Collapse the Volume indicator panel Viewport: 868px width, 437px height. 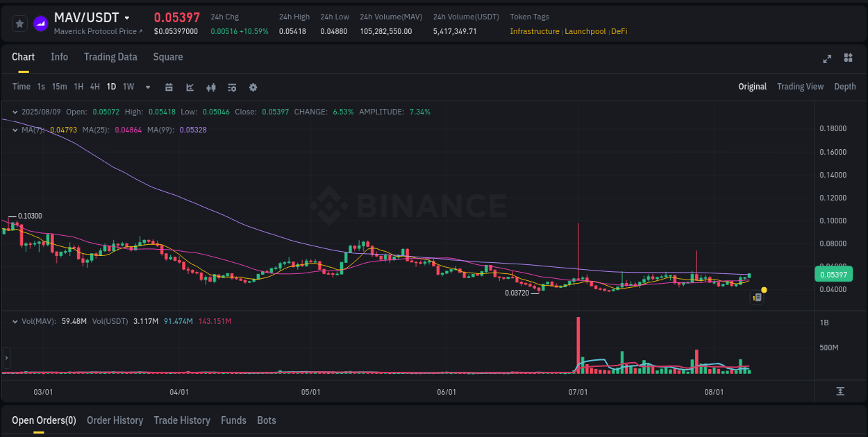(15, 322)
